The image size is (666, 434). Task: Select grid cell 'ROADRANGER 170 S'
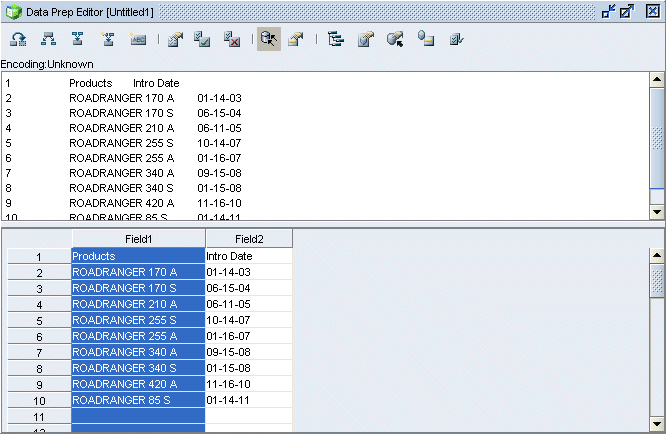(138, 288)
